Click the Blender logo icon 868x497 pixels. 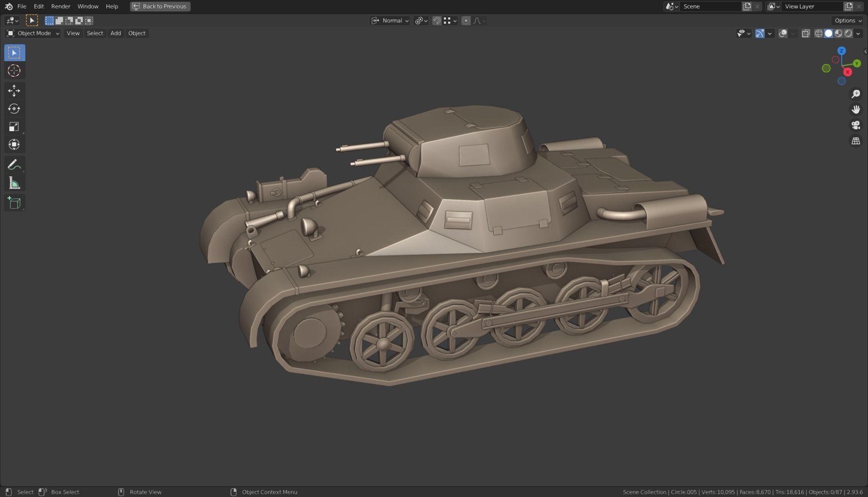(x=8, y=6)
